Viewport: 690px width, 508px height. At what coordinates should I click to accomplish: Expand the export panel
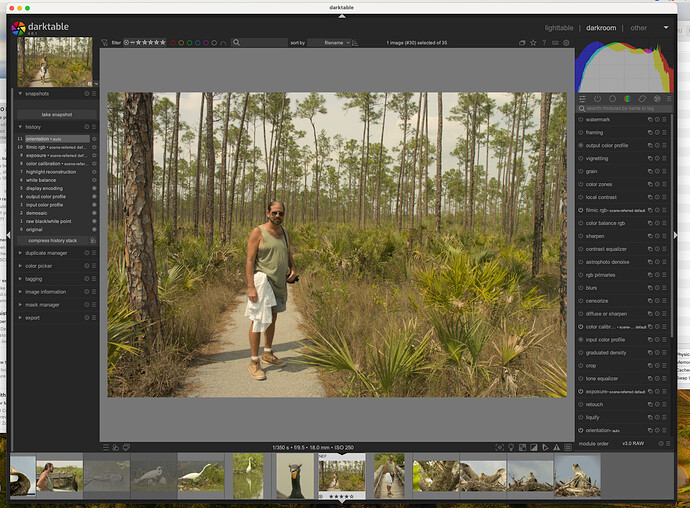coord(20,317)
